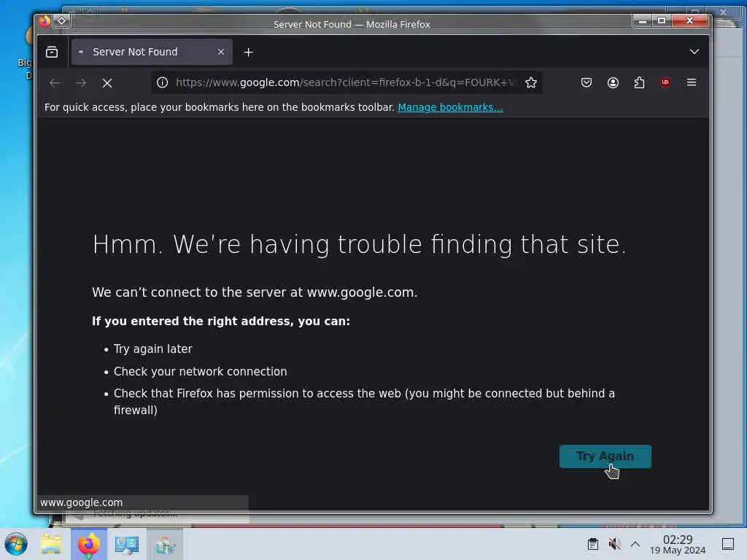Open a new tab with plus
This screenshot has width=747, height=560.
[248, 52]
